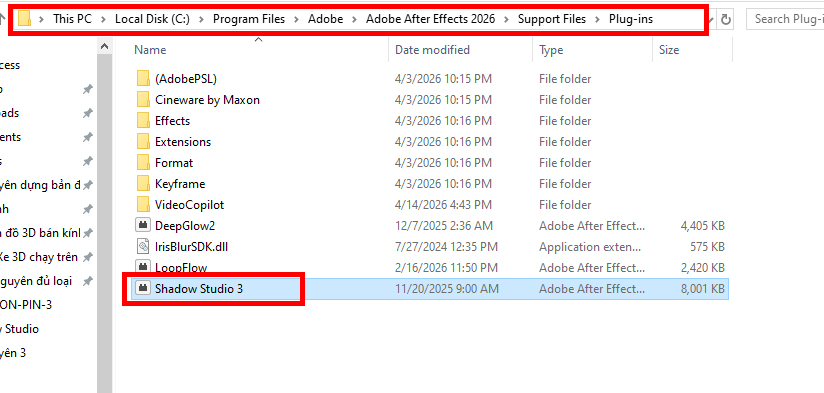
Task: Select the (AdobePSL) folder icon
Action: (x=143, y=78)
